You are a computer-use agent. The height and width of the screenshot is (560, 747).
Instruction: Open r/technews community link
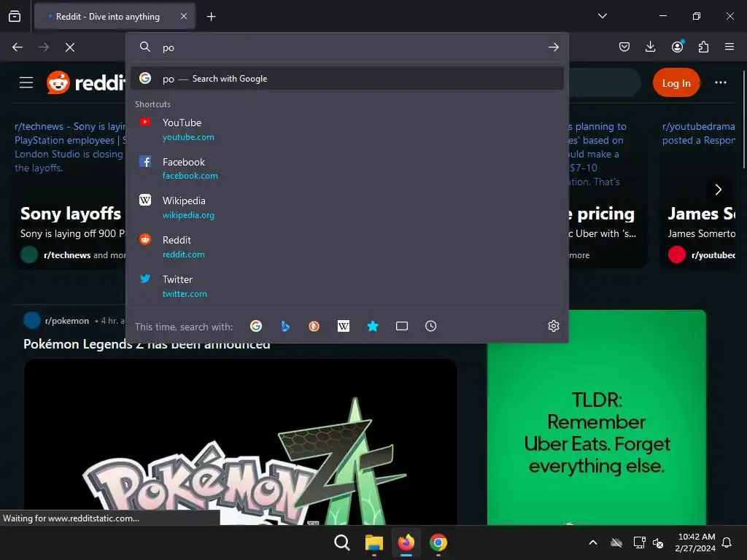coord(66,255)
